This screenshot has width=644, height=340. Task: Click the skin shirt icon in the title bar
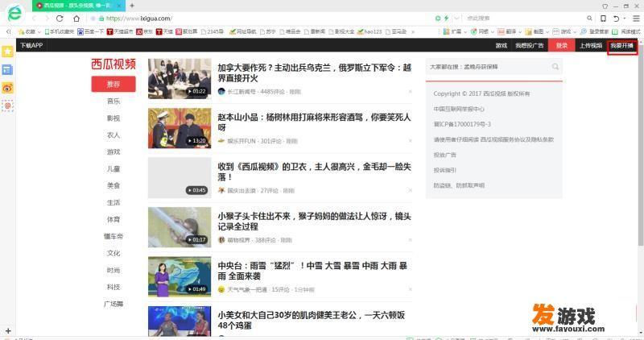click(x=605, y=6)
